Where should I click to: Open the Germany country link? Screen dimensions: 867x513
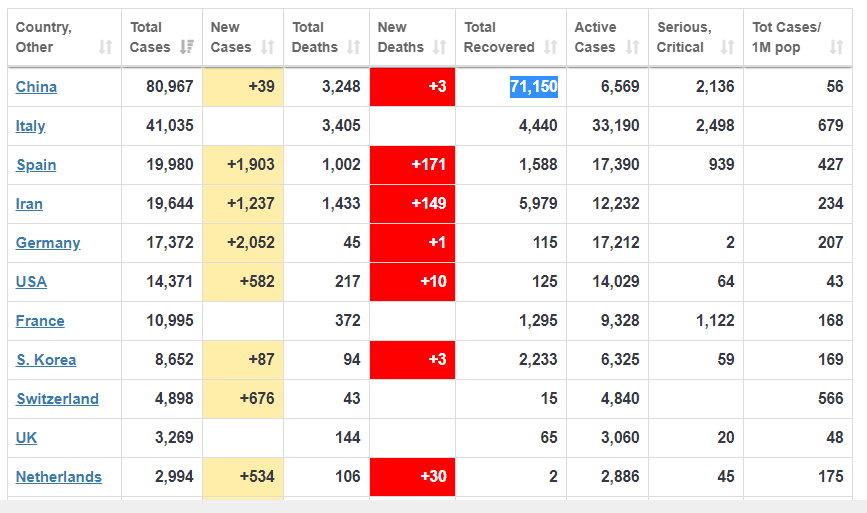tap(48, 243)
